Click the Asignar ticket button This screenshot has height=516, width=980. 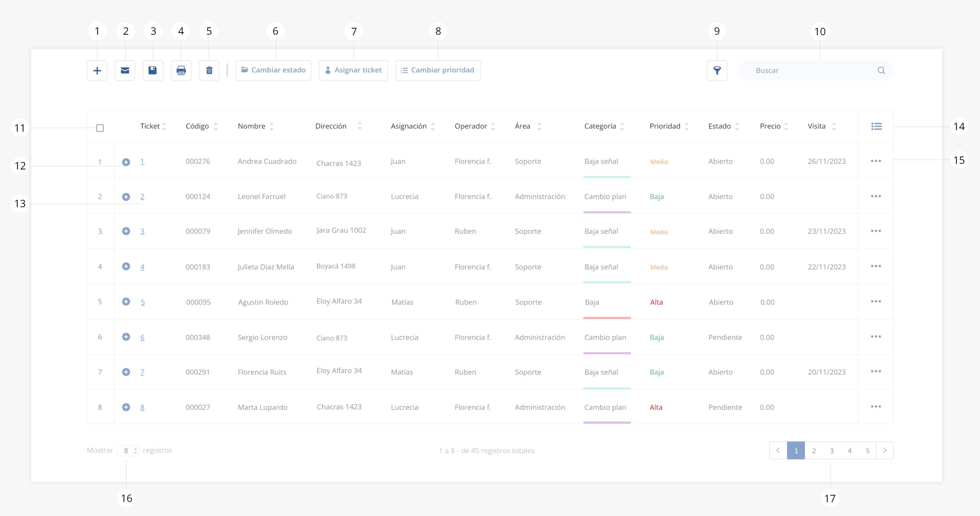(x=353, y=70)
